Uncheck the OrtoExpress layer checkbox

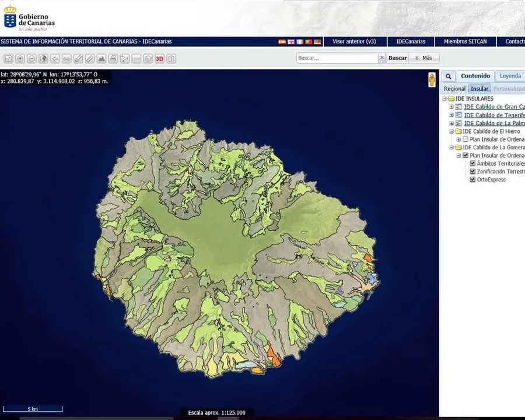[473, 180]
